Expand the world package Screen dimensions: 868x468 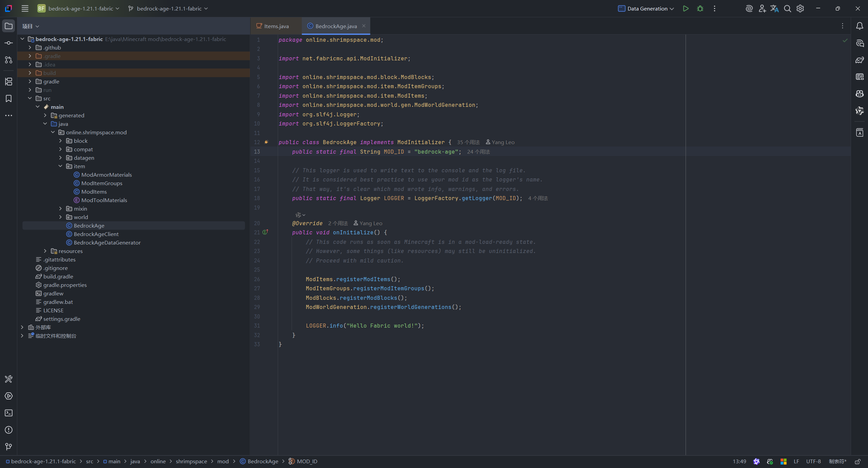[x=60, y=217]
